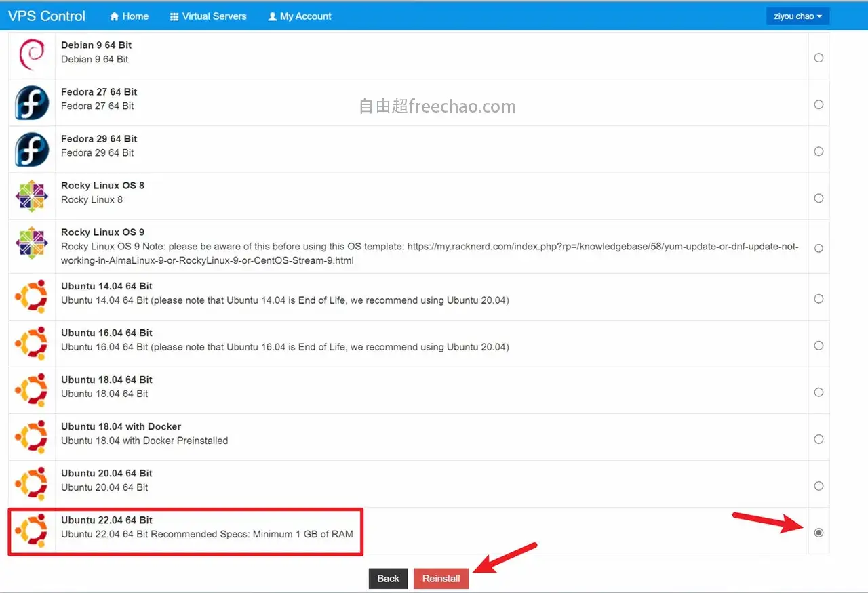
Task: Click the Ubuntu 16.04 64 Bit logo
Action: [32, 344]
